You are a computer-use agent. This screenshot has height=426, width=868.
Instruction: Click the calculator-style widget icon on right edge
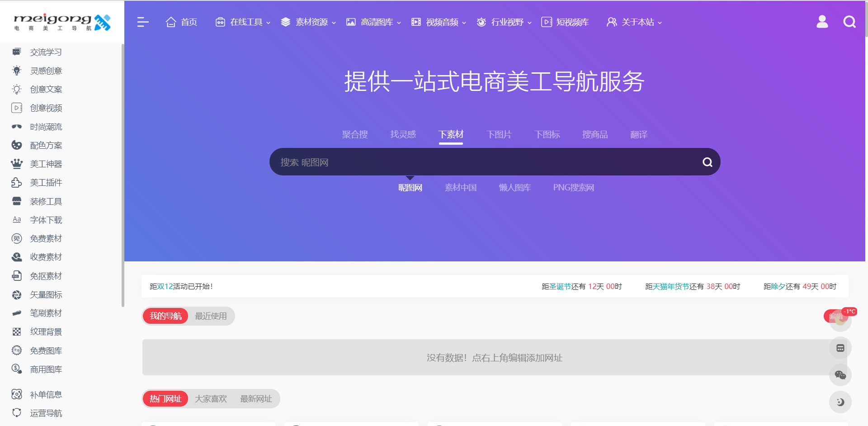840,348
